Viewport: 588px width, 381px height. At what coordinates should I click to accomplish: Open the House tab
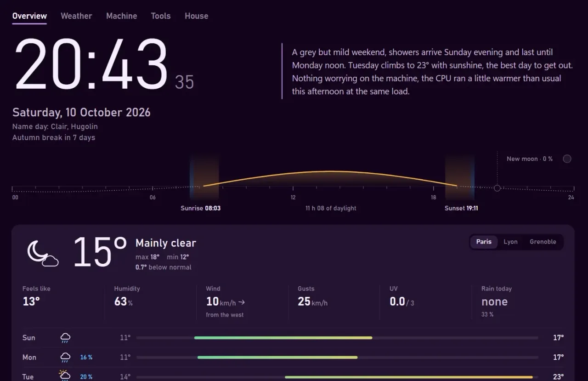coord(196,16)
